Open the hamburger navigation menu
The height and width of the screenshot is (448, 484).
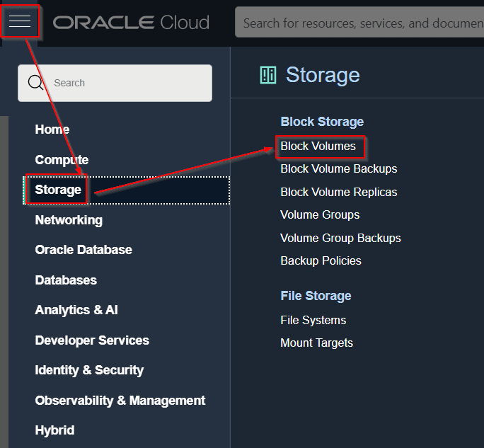point(20,22)
